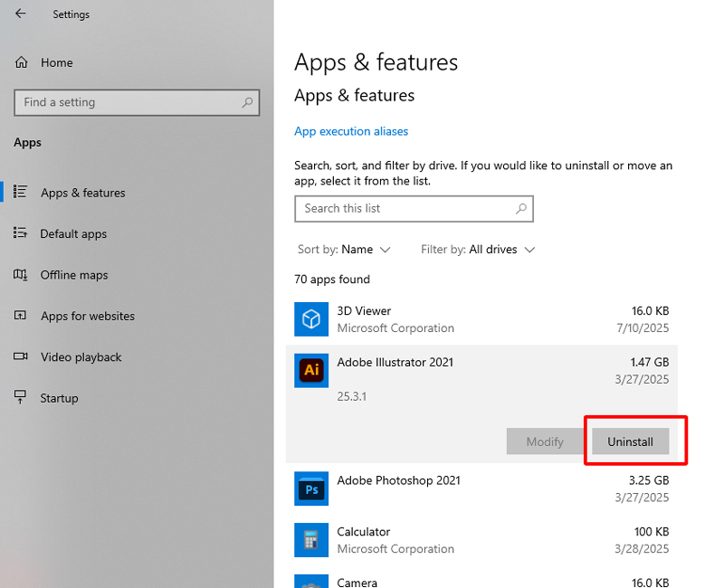Select Apps & features in sidebar
Image resolution: width=724 pixels, height=588 pixels.
[x=82, y=193]
